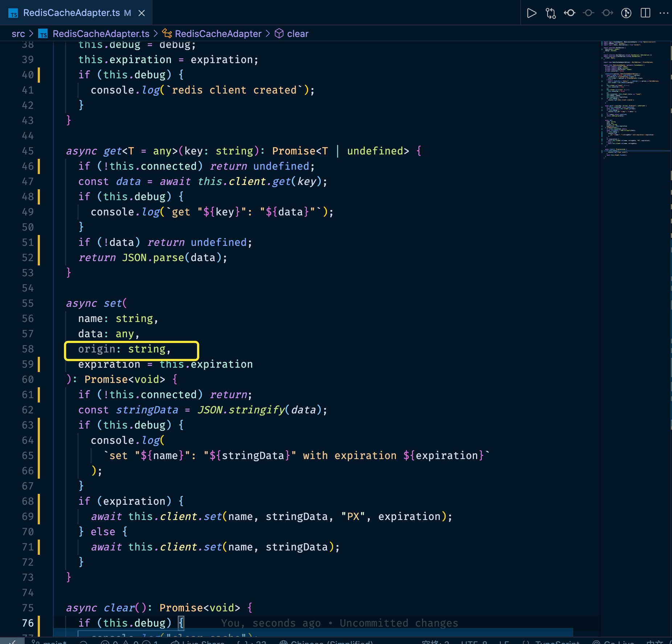
Task: Click line number 45 in the gutter
Action: pos(28,151)
